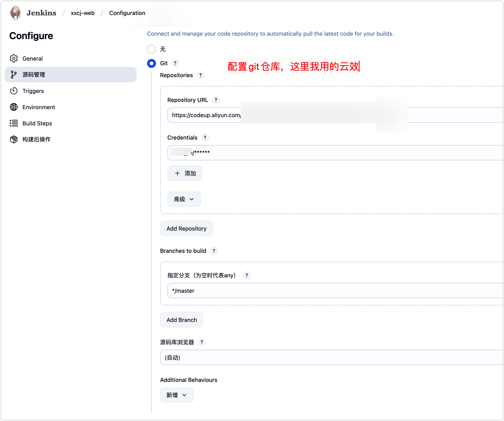
Task: Click Configuration in the breadcrumb
Action: click(127, 13)
